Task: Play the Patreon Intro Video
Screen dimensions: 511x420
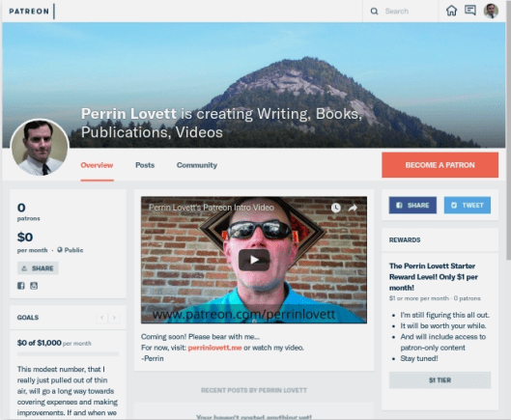Action: pyautogui.click(x=254, y=260)
